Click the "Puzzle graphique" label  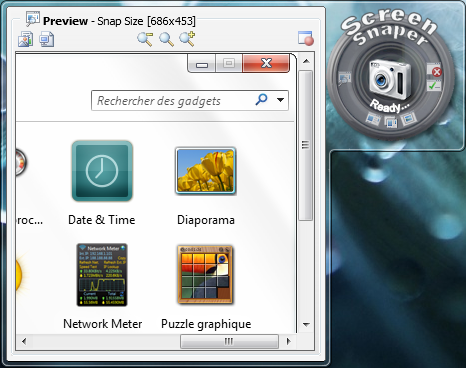coord(206,324)
